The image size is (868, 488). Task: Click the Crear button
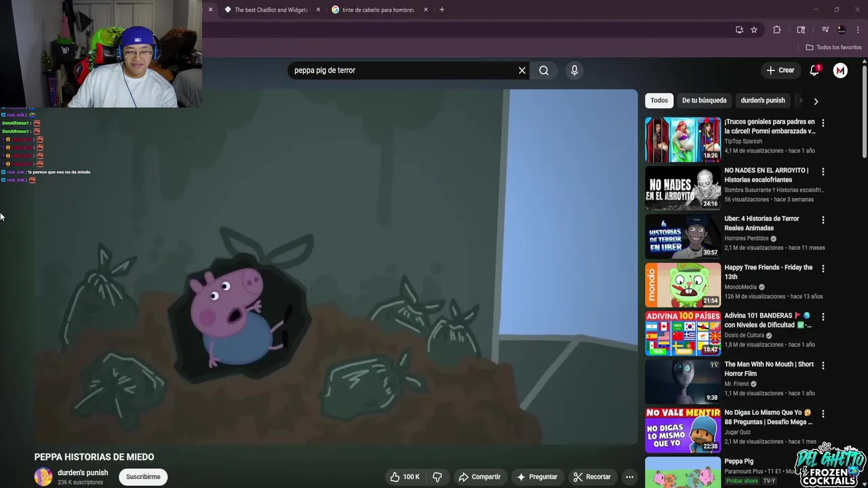tap(781, 70)
